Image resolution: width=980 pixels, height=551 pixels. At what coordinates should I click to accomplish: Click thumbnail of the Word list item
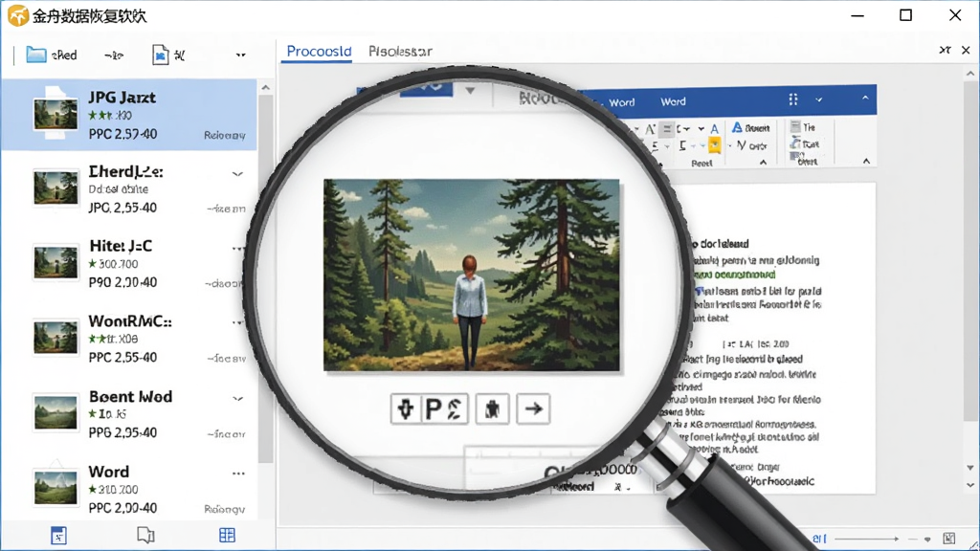[56, 487]
